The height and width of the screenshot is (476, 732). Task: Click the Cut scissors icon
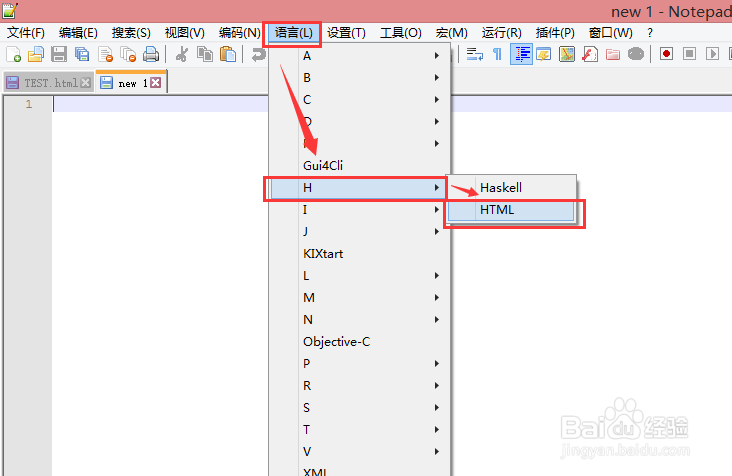[x=182, y=55]
